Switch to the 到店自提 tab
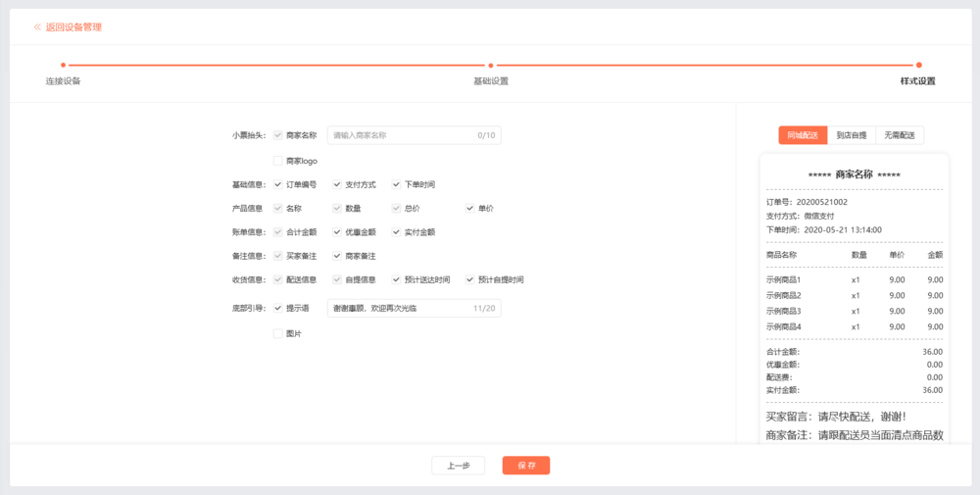This screenshot has width=980, height=495. click(x=851, y=135)
